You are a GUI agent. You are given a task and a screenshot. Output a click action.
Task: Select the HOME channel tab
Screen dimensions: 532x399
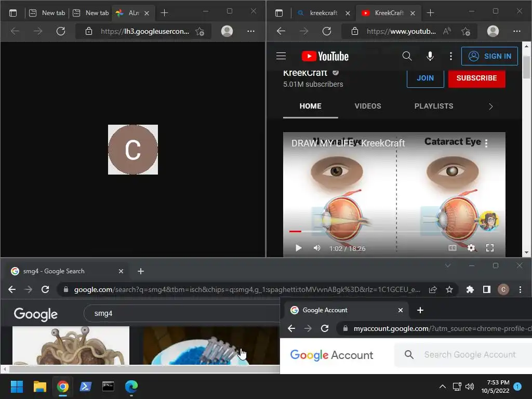coord(311,106)
